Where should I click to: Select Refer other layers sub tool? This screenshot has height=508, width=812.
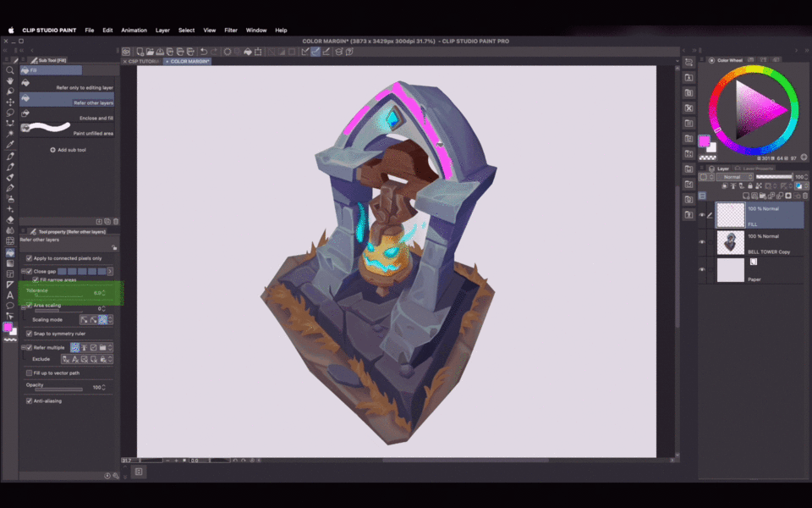[67, 100]
